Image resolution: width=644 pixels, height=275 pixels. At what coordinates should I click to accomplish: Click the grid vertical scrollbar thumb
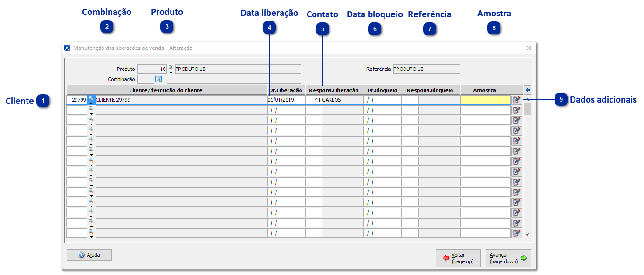coord(528,109)
